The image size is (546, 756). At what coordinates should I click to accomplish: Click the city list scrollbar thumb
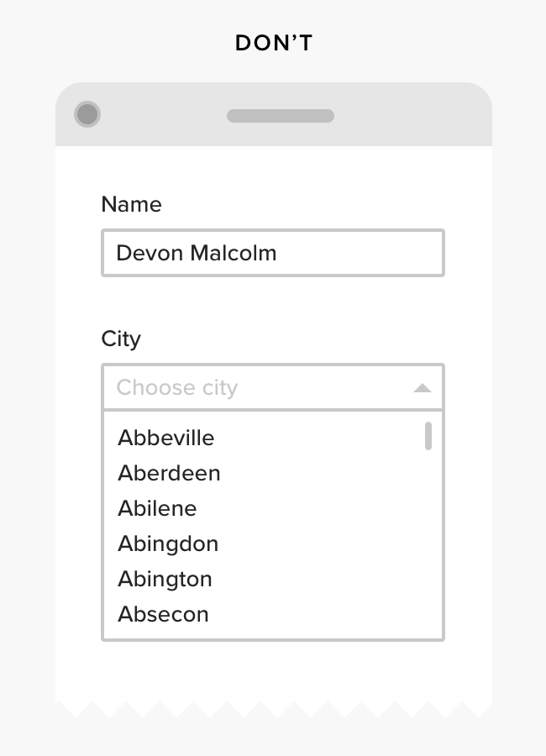pos(428,436)
